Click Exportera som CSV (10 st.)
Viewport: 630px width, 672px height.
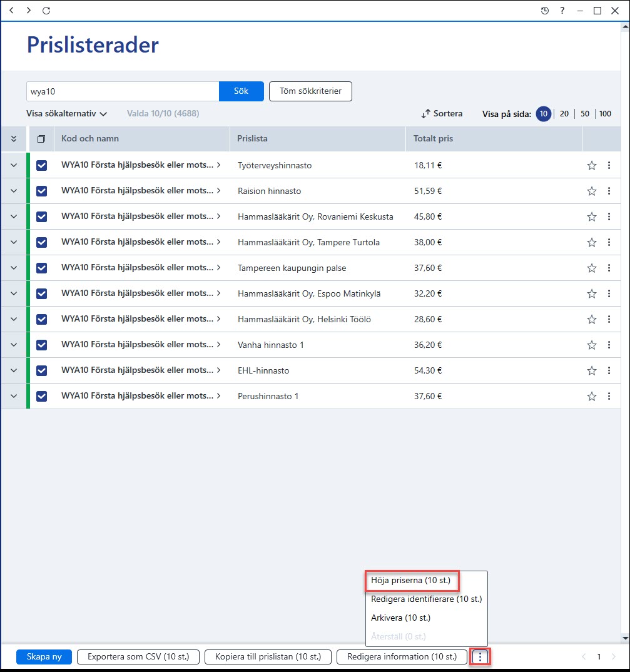click(x=138, y=656)
